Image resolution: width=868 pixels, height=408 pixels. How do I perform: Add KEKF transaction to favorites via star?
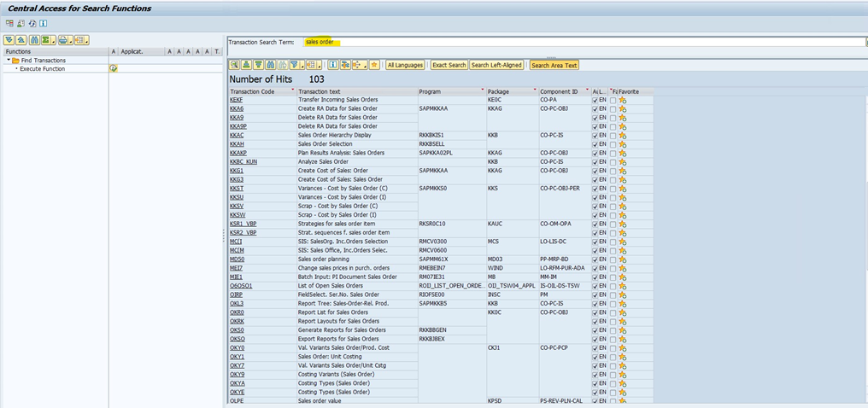(623, 100)
